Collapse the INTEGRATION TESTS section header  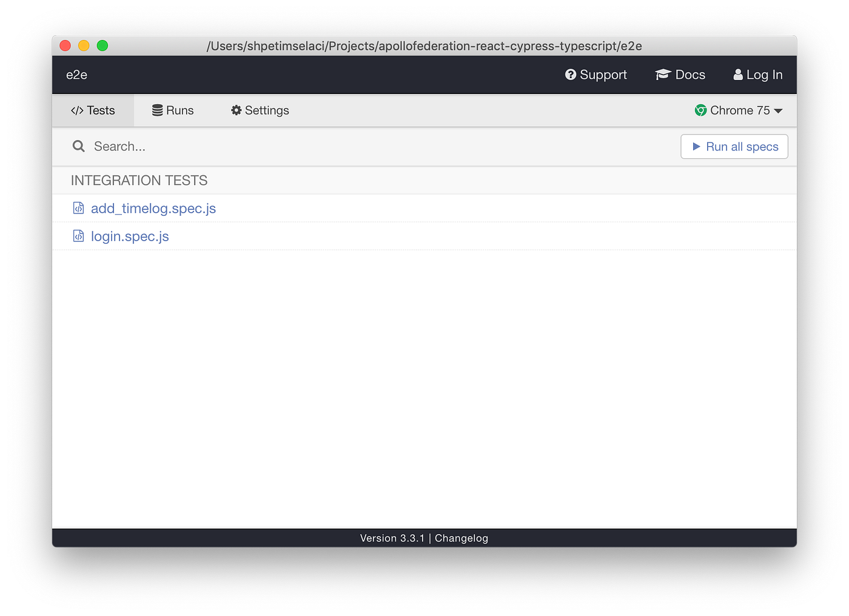pyautogui.click(x=139, y=180)
